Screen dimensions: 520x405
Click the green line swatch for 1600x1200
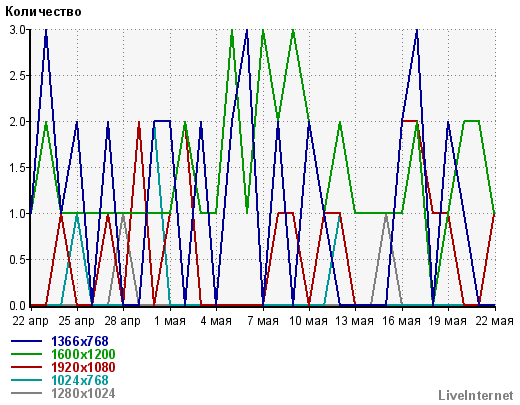click(26, 354)
